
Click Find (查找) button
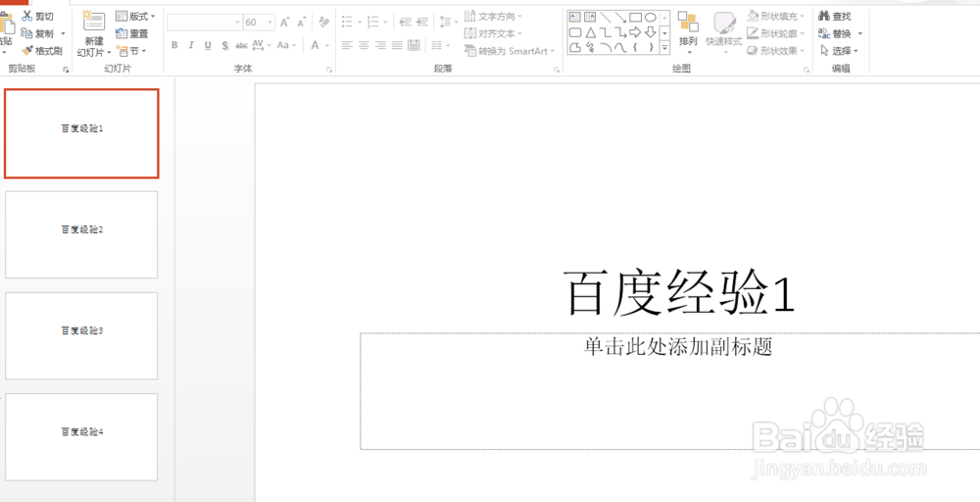coord(835,17)
